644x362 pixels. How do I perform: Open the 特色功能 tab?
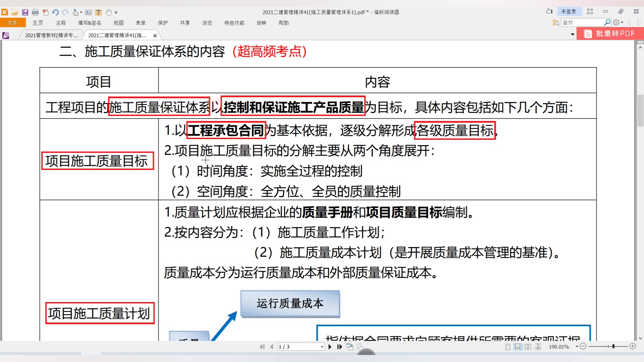click(x=234, y=23)
